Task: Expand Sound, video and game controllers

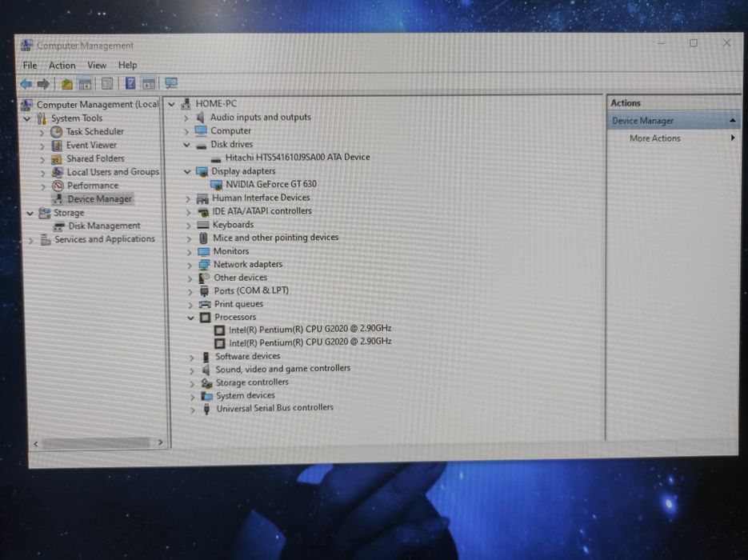Action: pyautogui.click(x=192, y=370)
